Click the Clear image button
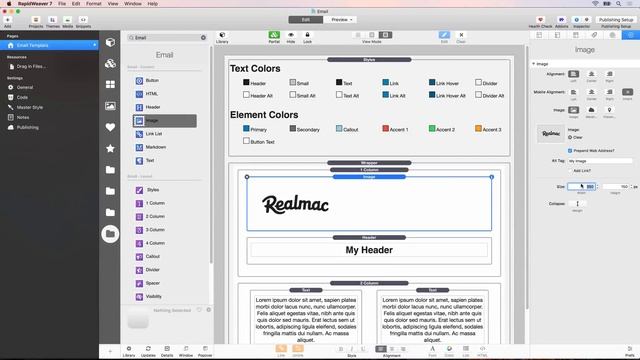Viewport: 640px width, 360px height. tap(575, 138)
